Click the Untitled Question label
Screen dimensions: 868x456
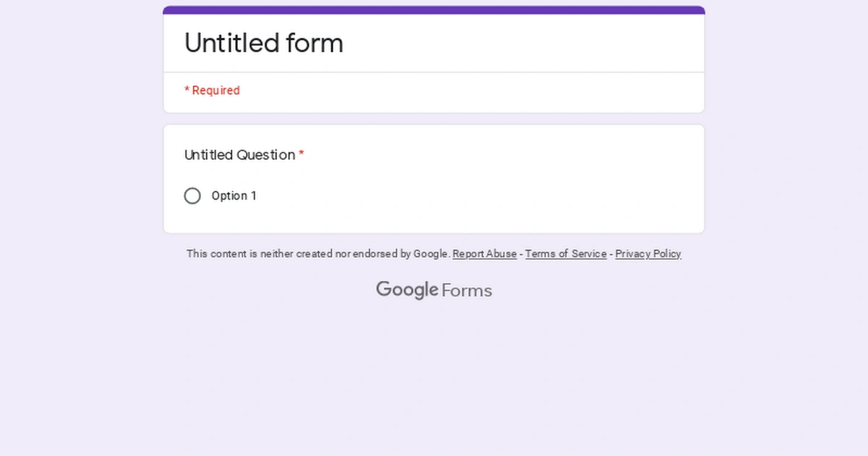click(239, 155)
